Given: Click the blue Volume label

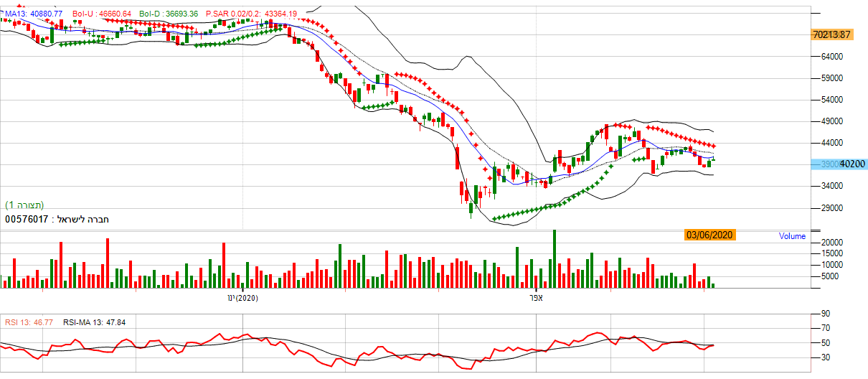Looking at the screenshot, I should pos(792,236).
